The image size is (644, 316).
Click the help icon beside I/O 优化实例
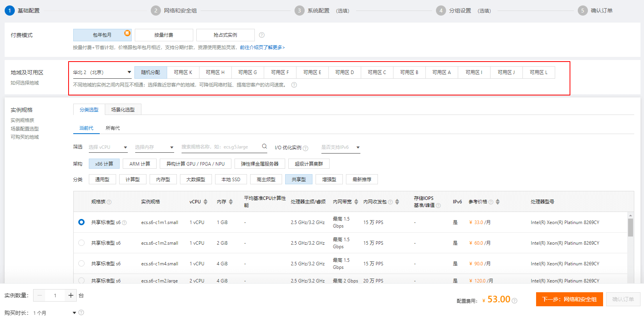[305, 148]
